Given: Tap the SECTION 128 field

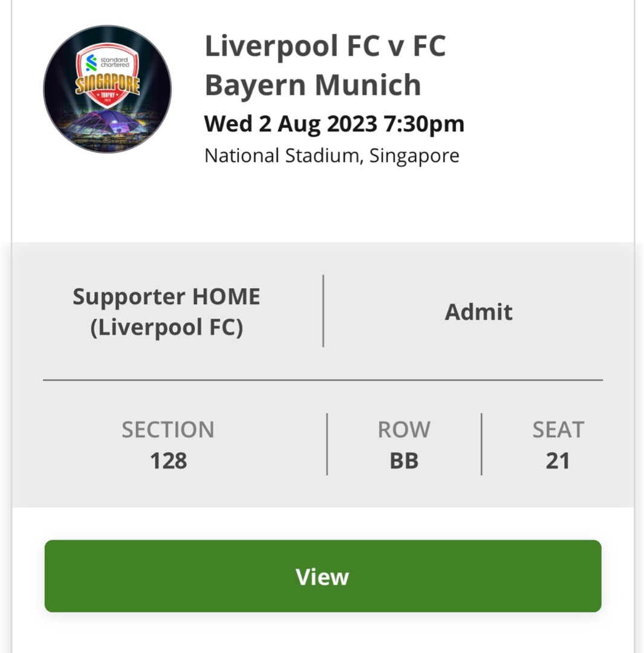Looking at the screenshot, I should pos(168,444).
